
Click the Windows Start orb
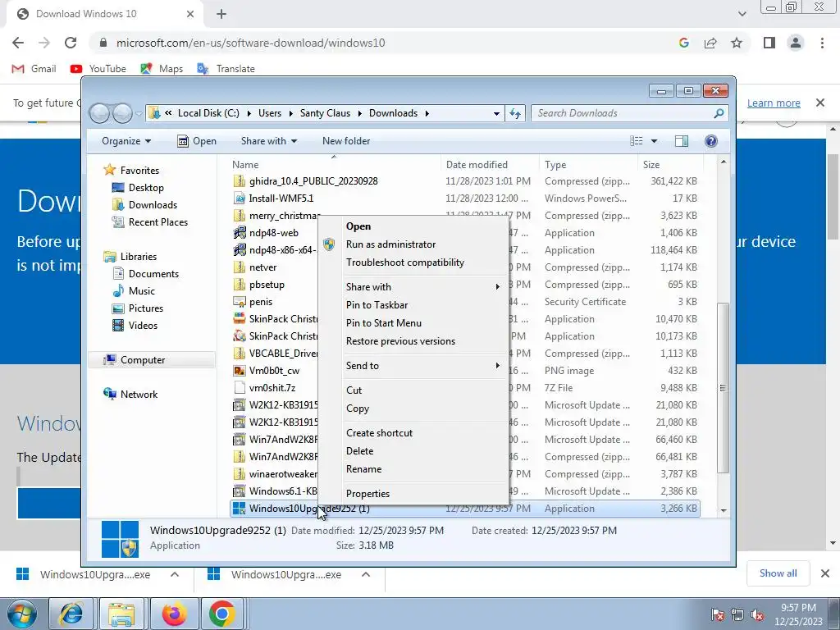[x=21, y=614]
